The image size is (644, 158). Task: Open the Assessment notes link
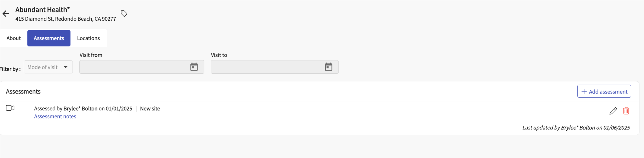55,116
